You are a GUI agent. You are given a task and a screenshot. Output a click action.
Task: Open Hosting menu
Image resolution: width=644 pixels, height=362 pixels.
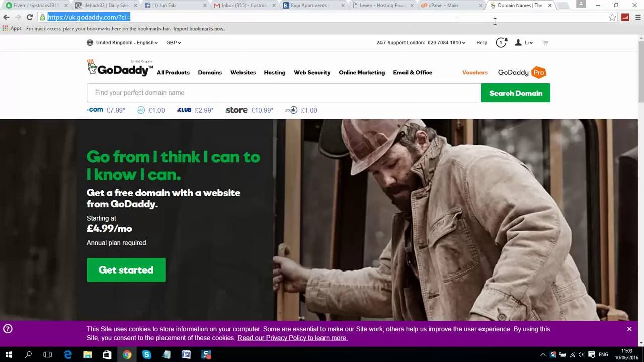point(275,73)
